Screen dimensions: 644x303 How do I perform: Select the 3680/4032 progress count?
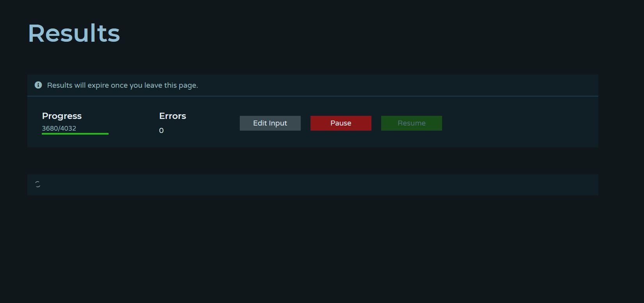(x=59, y=128)
